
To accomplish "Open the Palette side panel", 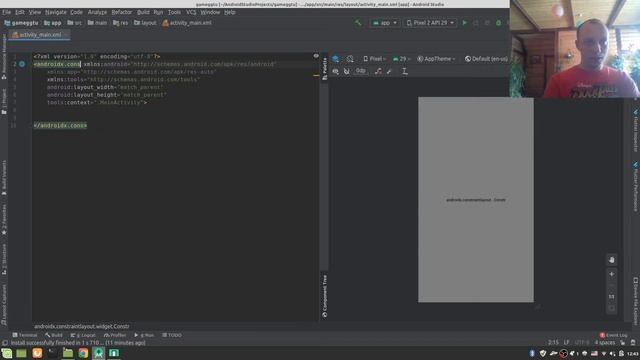I will [x=324, y=69].
